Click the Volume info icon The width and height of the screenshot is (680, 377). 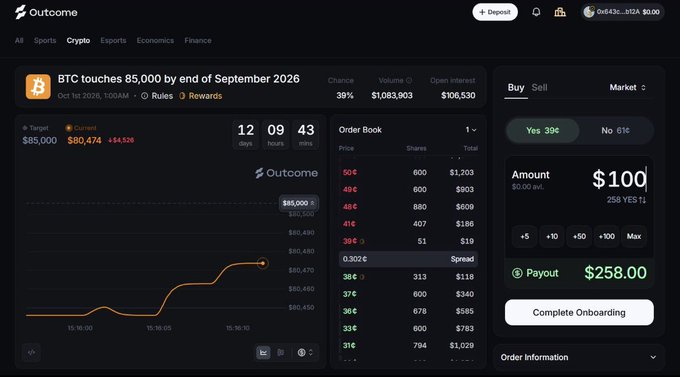(409, 80)
